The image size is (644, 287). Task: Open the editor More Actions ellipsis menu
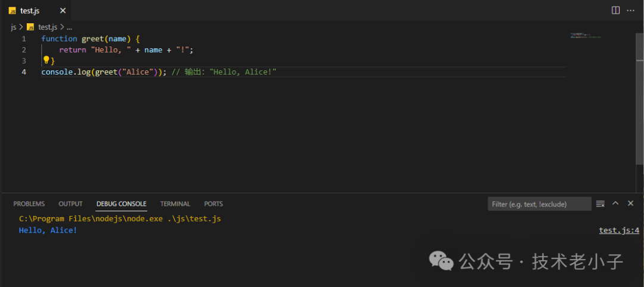coord(631,10)
